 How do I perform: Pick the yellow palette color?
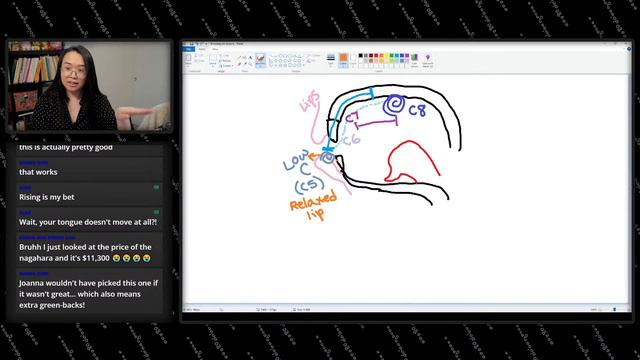387,56
